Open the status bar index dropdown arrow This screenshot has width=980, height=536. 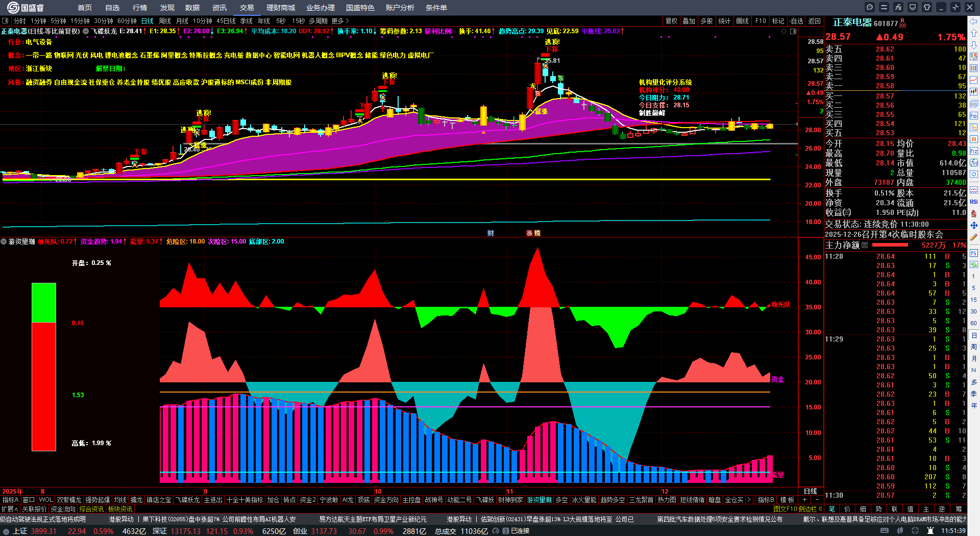pyautogui.click(x=7, y=531)
